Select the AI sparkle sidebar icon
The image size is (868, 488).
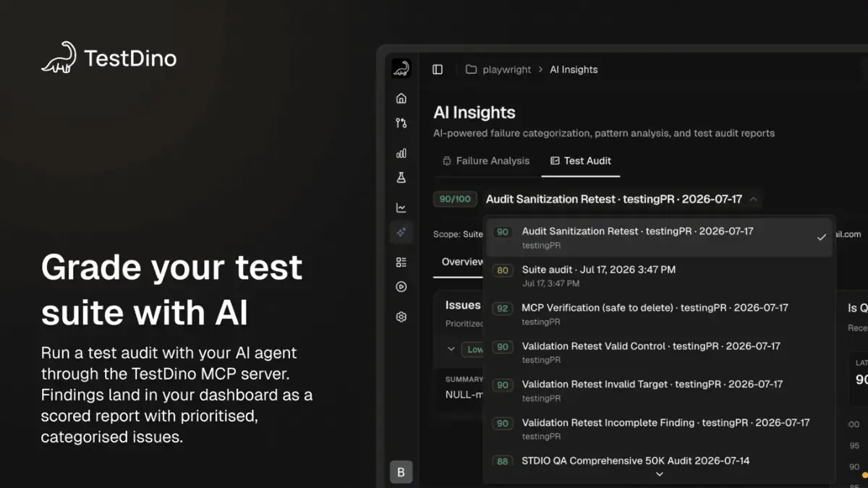[x=401, y=232]
